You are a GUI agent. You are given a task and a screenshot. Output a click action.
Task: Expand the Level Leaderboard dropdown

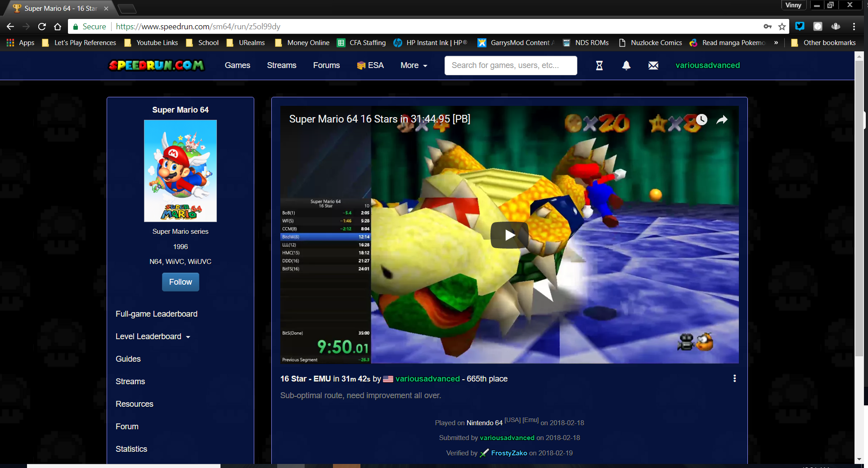pos(153,336)
